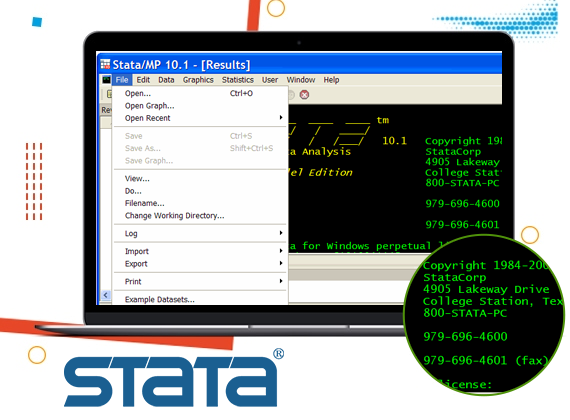
Task: Open the Help menu
Action: (331, 80)
